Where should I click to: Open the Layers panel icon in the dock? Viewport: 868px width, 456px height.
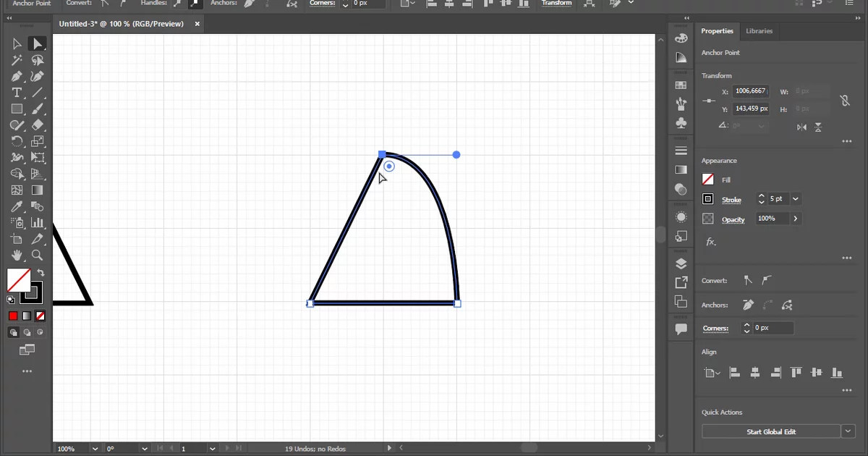681,263
